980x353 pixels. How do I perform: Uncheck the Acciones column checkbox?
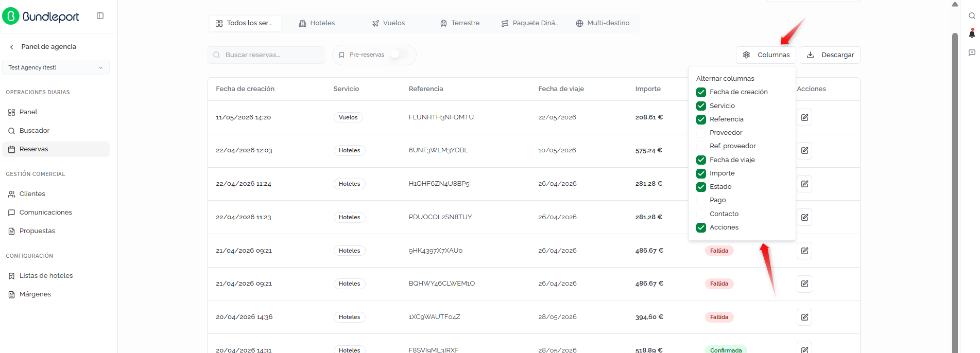pyautogui.click(x=701, y=227)
